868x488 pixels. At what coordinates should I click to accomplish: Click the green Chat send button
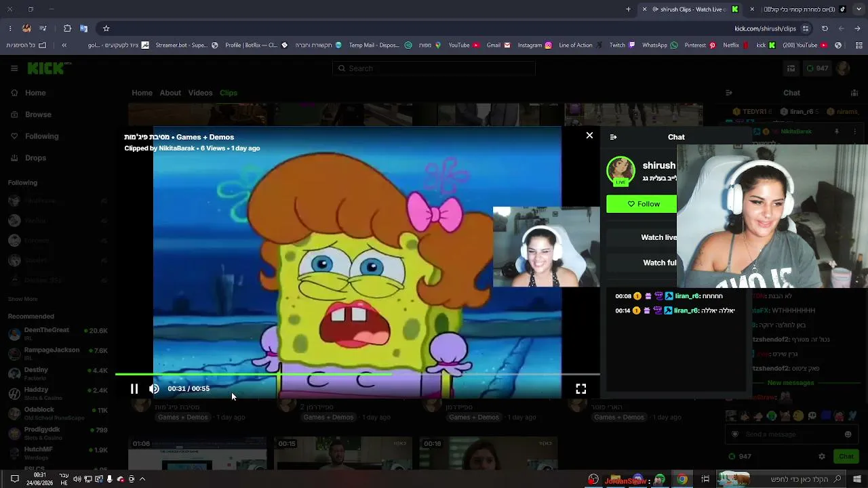click(846, 456)
